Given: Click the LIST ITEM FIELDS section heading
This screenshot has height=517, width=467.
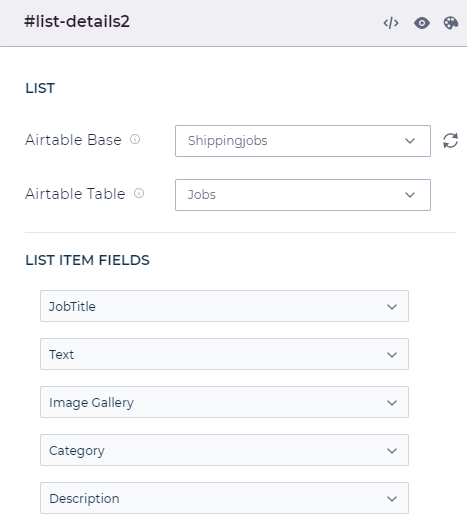Looking at the screenshot, I should point(87,260).
